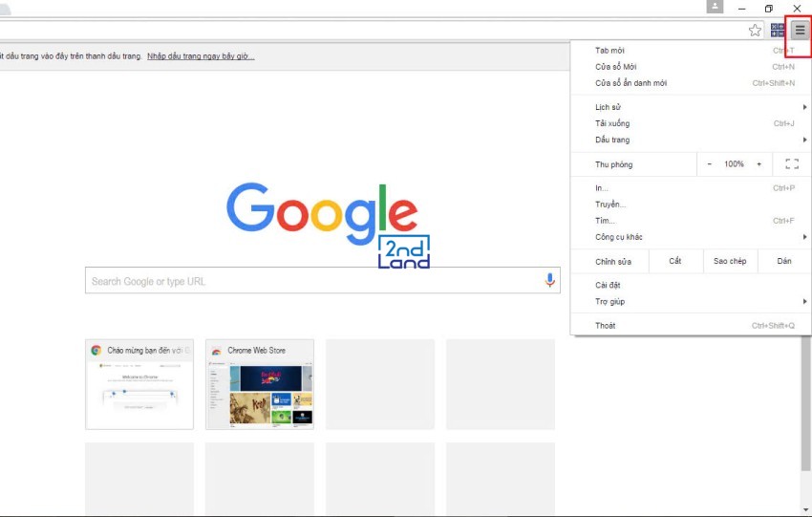Image resolution: width=812 pixels, height=517 pixels.
Task: Select 'In...' print menu item
Action: (x=692, y=188)
